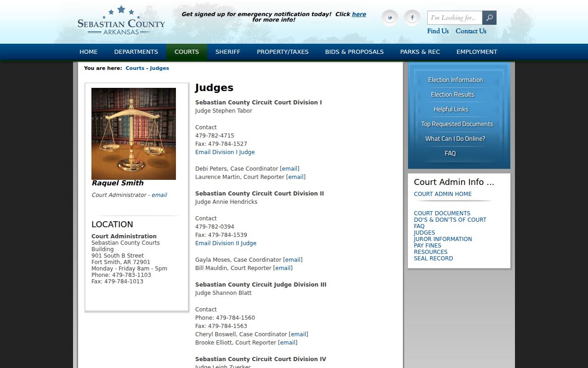The image size is (588, 368).
Task: Follow the emergency notification 'here' link
Action: [x=359, y=14]
